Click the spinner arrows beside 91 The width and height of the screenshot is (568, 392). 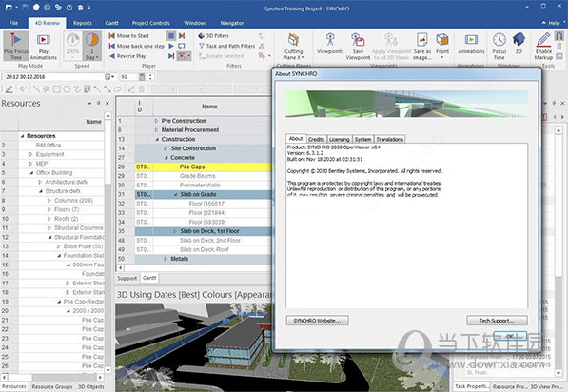[x=150, y=77]
